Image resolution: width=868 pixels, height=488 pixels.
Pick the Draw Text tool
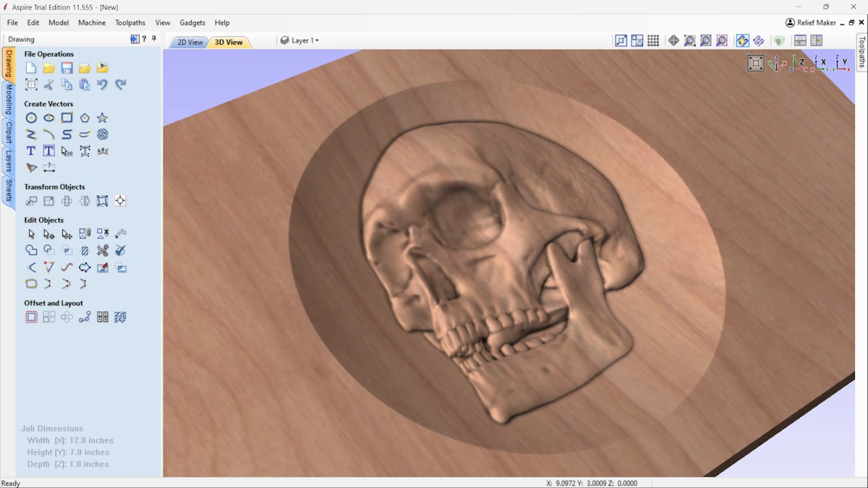31,151
